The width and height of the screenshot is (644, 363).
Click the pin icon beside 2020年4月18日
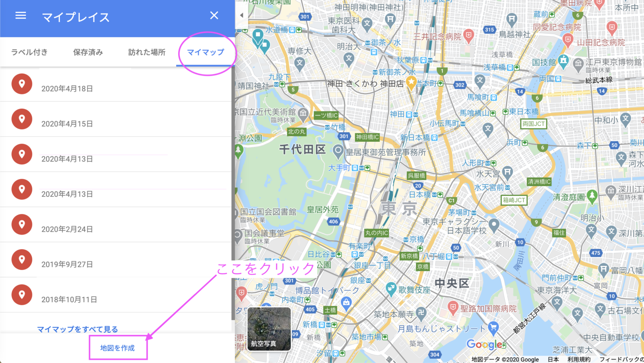pos(22,84)
